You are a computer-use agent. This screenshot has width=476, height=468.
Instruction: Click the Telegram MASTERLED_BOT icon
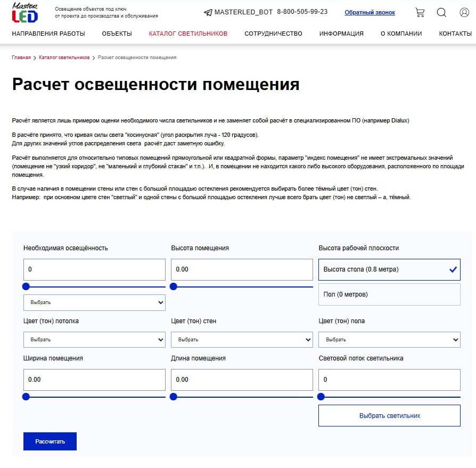[x=208, y=12]
